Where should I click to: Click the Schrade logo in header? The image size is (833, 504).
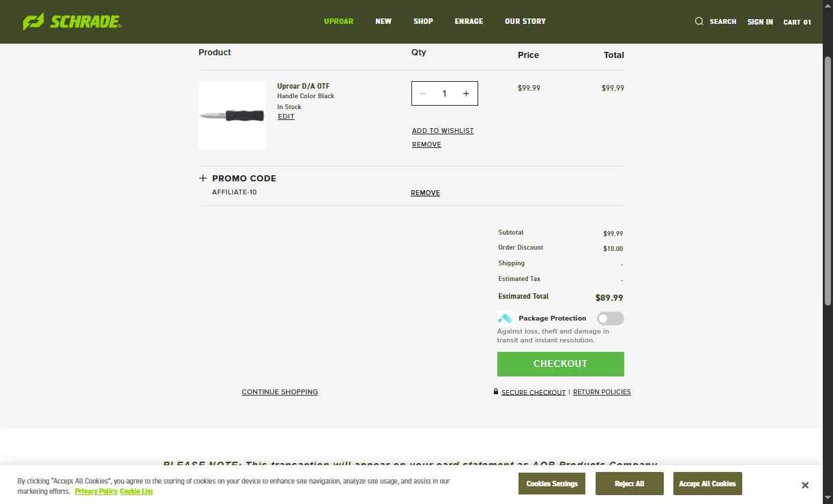coord(72,21)
